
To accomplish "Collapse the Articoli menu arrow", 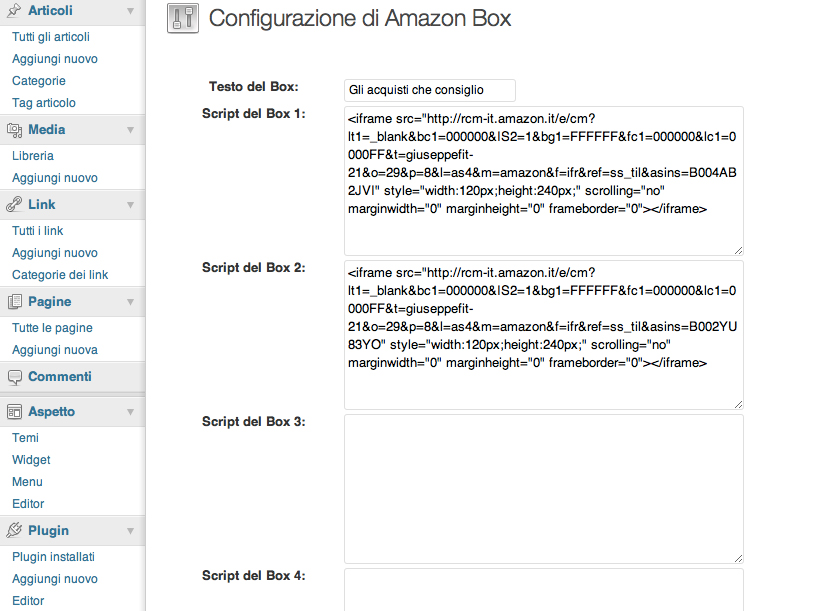I will pos(131,10).
